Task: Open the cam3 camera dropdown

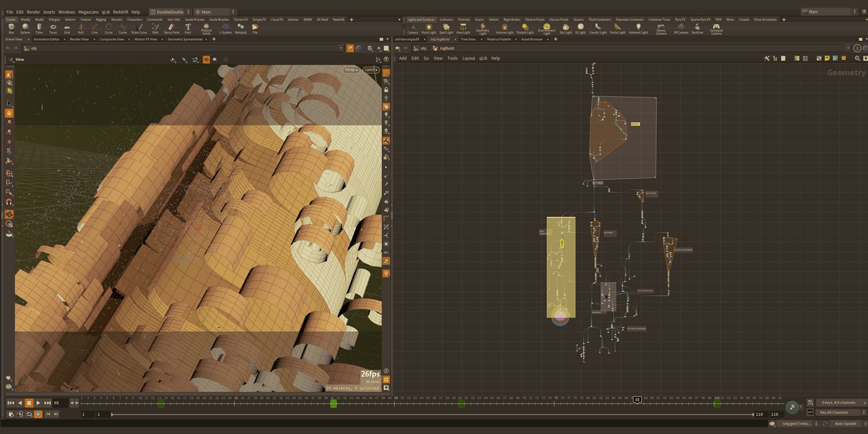Action: (x=371, y=70)
